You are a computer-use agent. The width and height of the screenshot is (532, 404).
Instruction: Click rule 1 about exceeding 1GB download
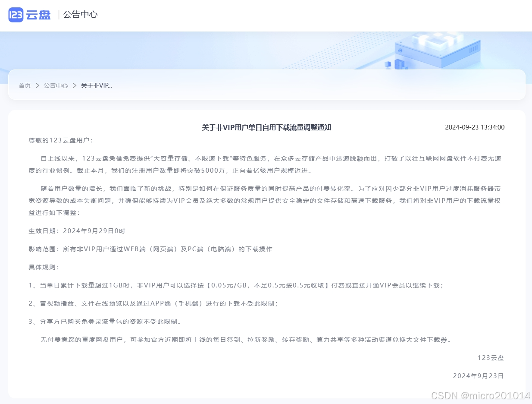pos(236,285)
